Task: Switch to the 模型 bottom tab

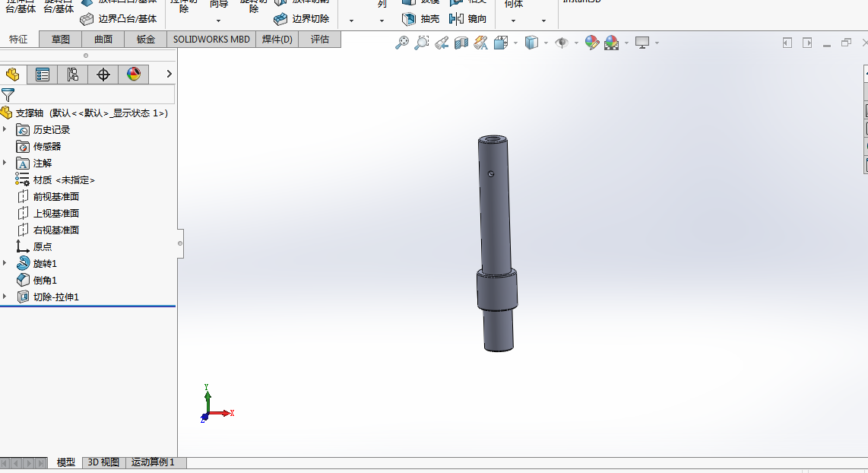Action: tap(66, 462)
